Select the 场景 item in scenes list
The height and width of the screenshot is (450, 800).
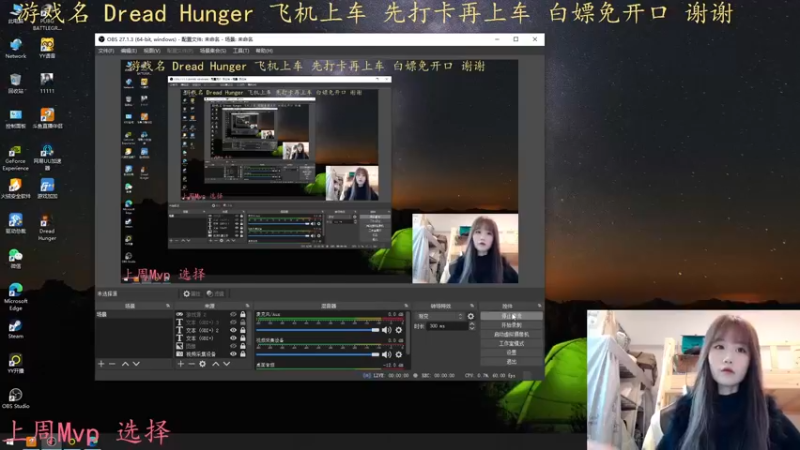(x=134, y=315)
